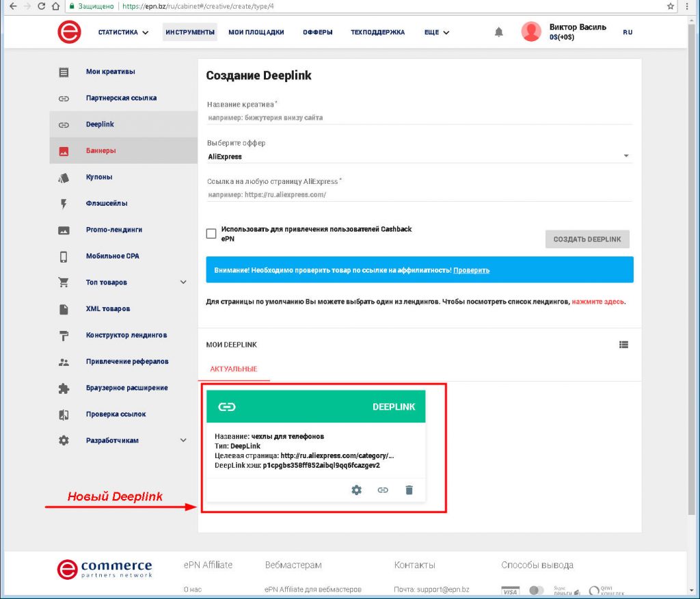Expand the Разработчикам sidebar section

coord(183,440)
